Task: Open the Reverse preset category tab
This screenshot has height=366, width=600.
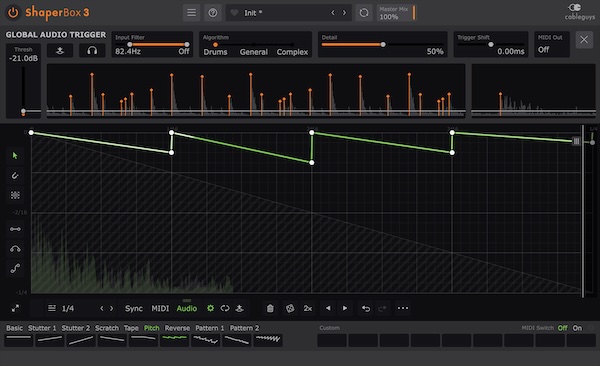Action: pyautogui.click(x=177, y=328)
